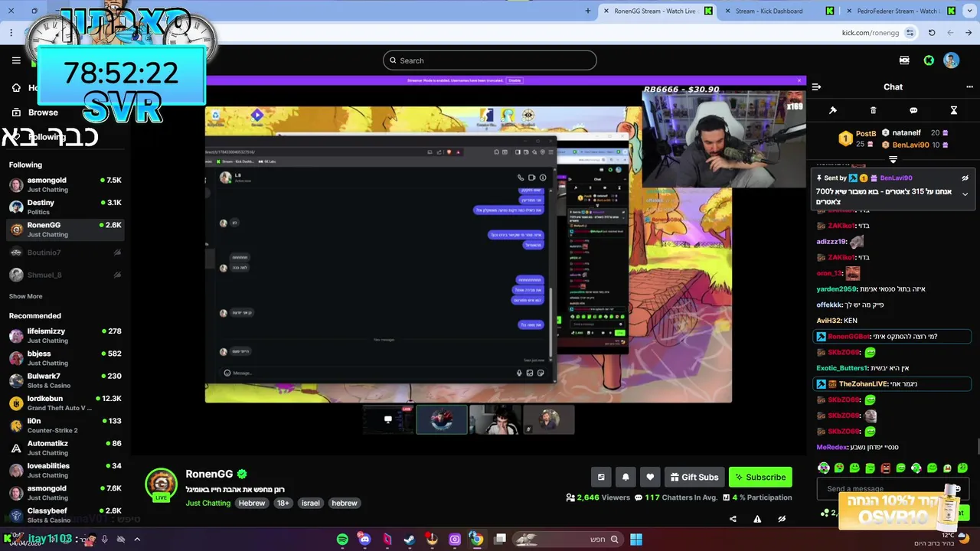Click the kick.com/ronengg address bar
This screenshot has width=980, height=551.
coord(870,33)
